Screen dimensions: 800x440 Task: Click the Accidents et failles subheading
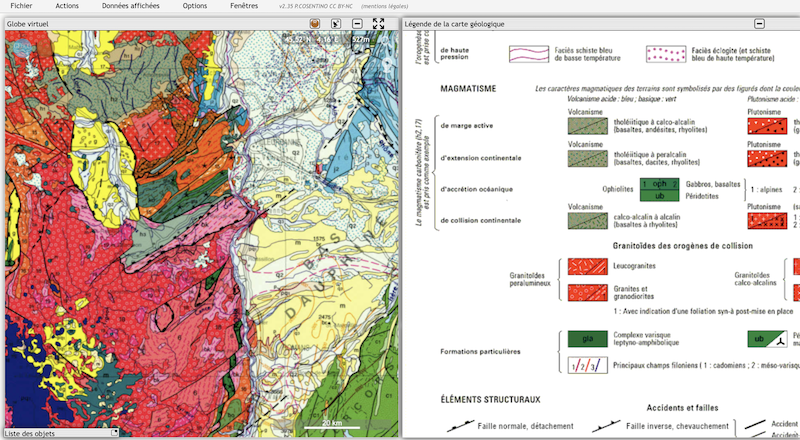click(x=682, y=408)
